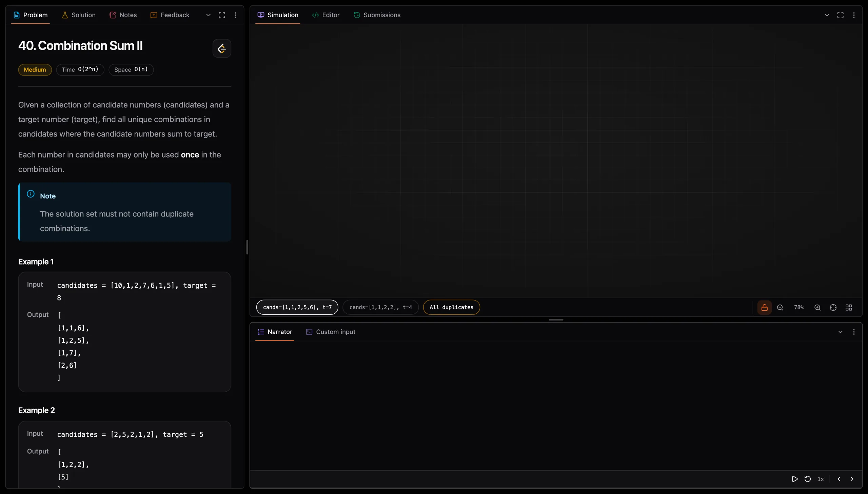This screenshot has width=868, height=494.
Task: Click the Note info icon
Action: tap(31, 194)
